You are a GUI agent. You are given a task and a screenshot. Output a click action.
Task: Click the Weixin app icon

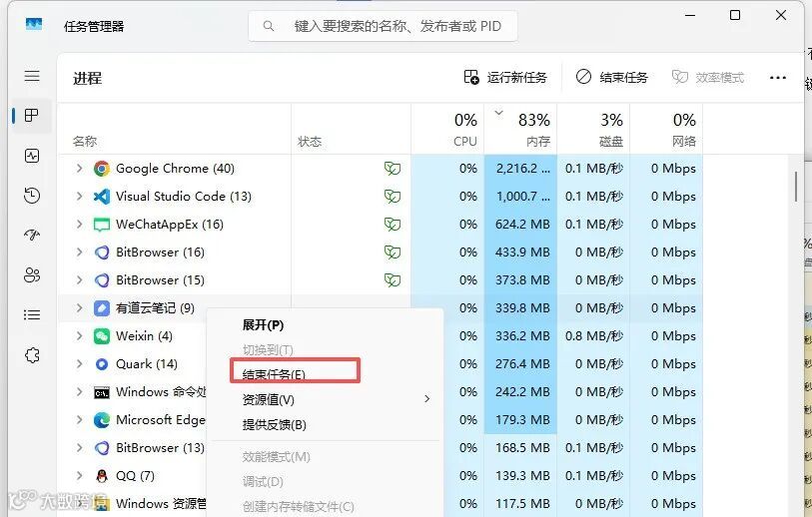click(102, 336)
